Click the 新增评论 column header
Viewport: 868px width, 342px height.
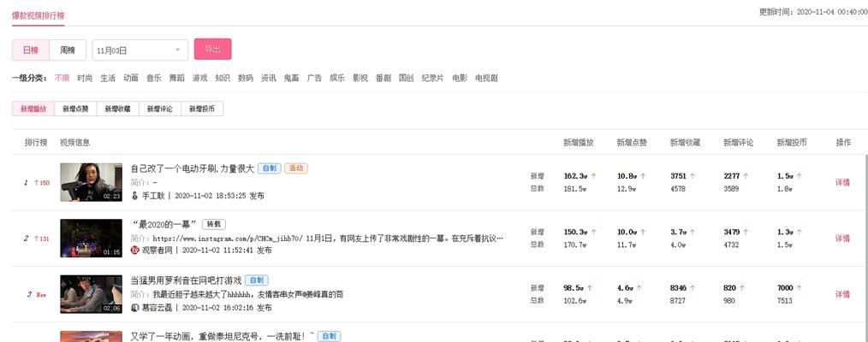(x=739, y=143)
